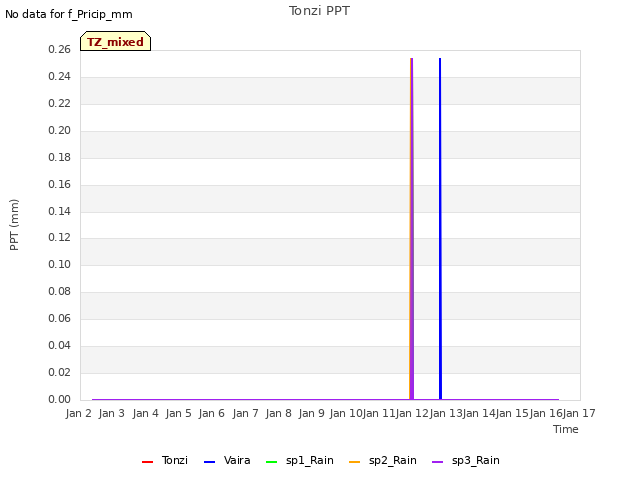Click the 0.20 y-axis tick label
Viewport: 640px width, 480px height.
pyautogui.click(x=60, y=130)
